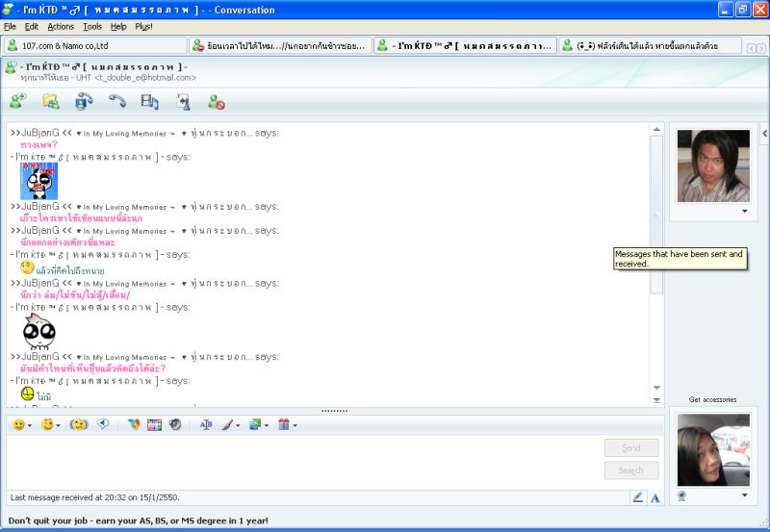Click the degree advertisement text link
The image size is (770, 532).
point(139,520)
